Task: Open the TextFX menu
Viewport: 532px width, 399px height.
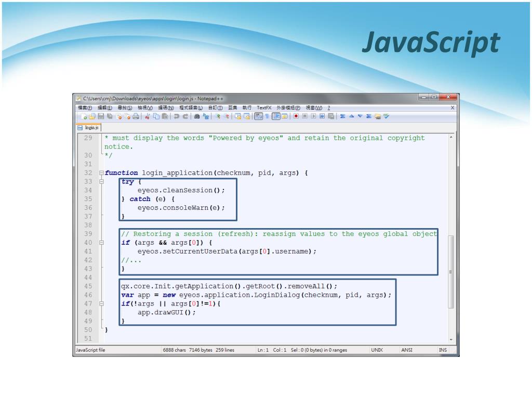Action: [263, 108]
